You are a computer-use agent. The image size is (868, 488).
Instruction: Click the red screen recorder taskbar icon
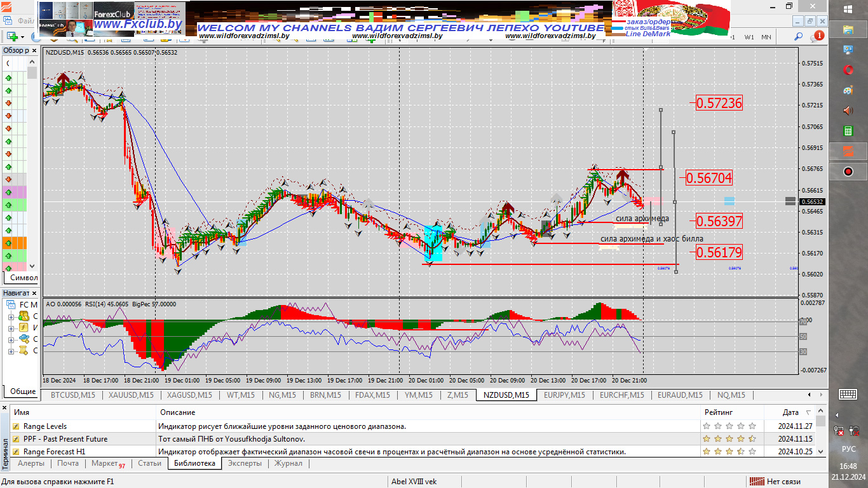click(848, 172)
